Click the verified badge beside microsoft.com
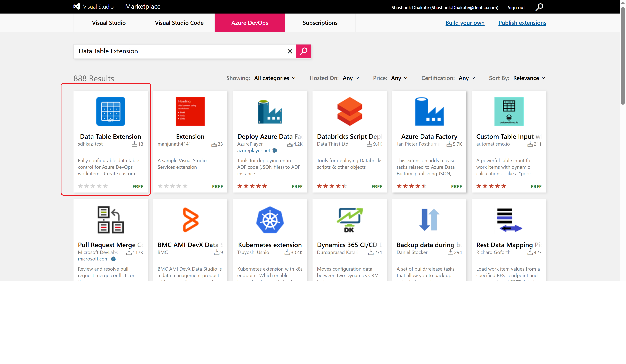 pos(113,259)
